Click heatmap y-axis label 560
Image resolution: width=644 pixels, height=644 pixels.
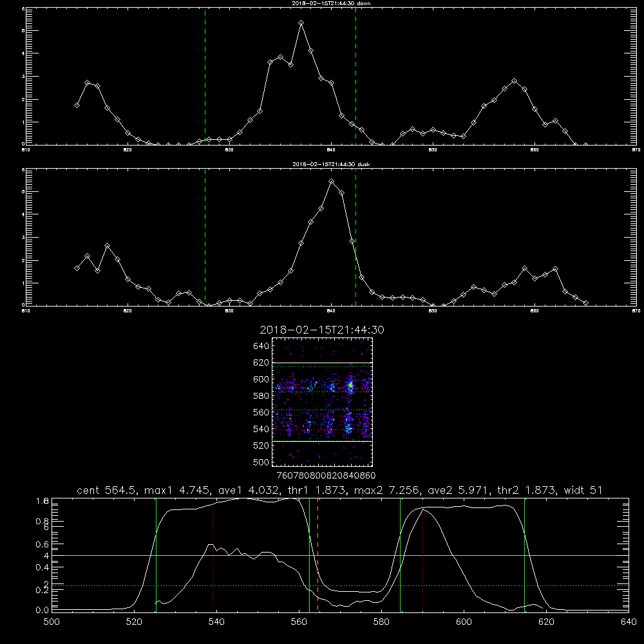click(x=261, y=412)
